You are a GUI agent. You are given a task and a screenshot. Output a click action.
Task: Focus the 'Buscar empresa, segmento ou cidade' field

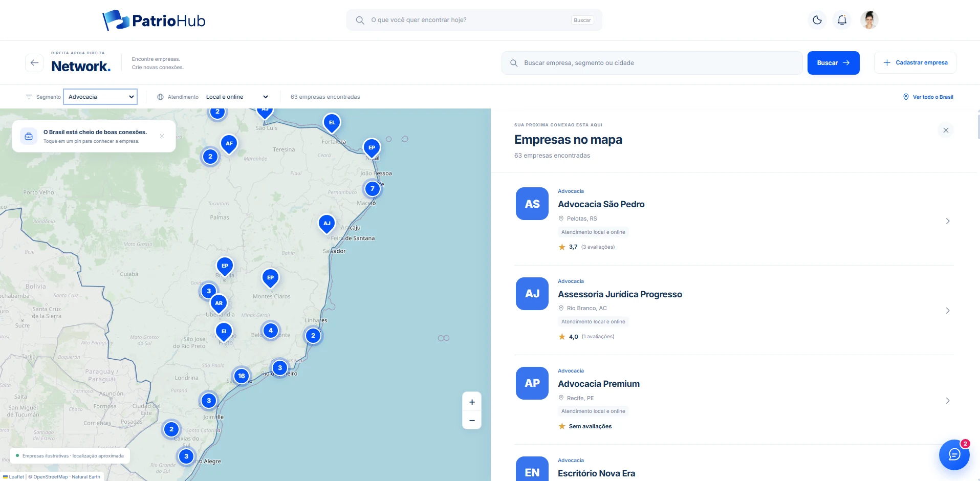click(x=651, y=63)
